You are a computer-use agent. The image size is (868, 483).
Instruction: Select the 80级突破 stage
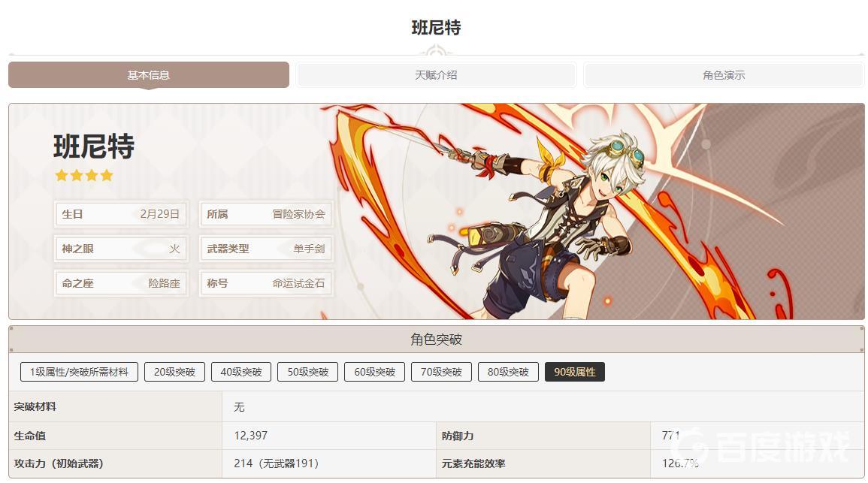tap(508, 372)
